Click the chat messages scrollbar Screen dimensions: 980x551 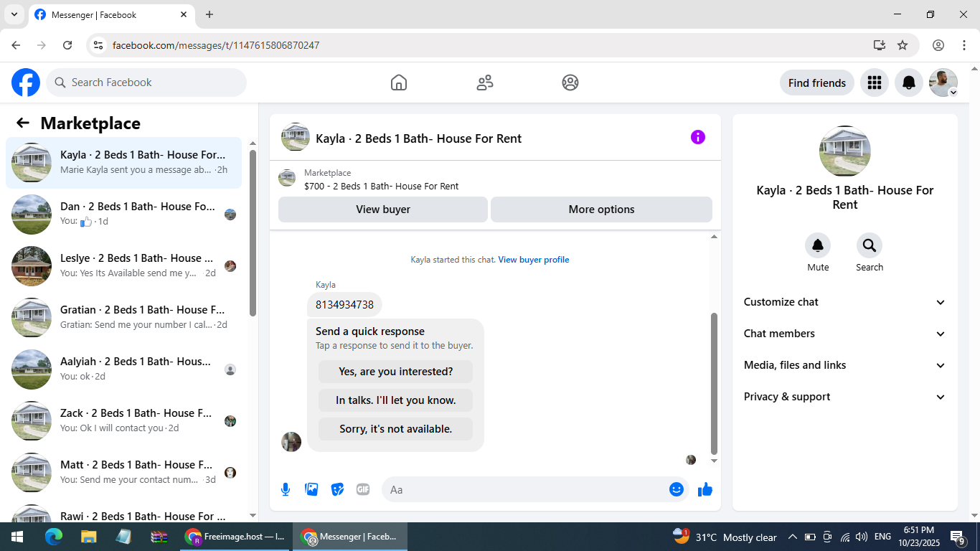coord(714,384)
